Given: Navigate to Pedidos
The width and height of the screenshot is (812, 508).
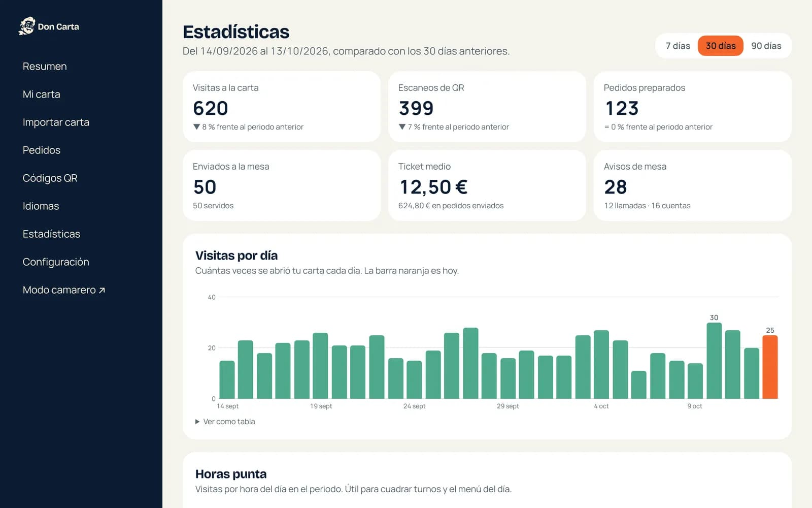Looking at the screenshot, I should click(x=42, y=150).
